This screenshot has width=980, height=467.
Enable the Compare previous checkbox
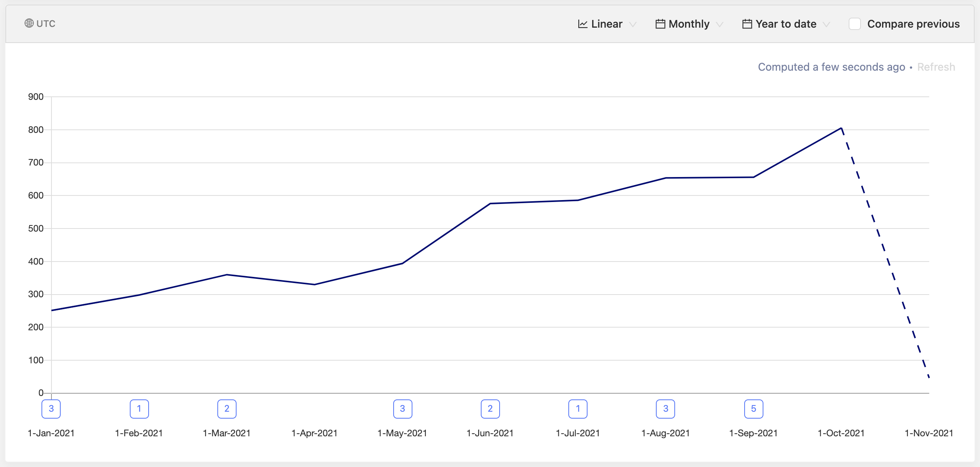[854, 24]
